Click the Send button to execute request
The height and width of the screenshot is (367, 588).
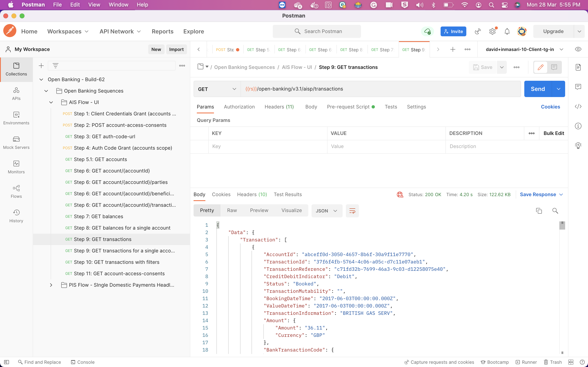coord(538,89)
